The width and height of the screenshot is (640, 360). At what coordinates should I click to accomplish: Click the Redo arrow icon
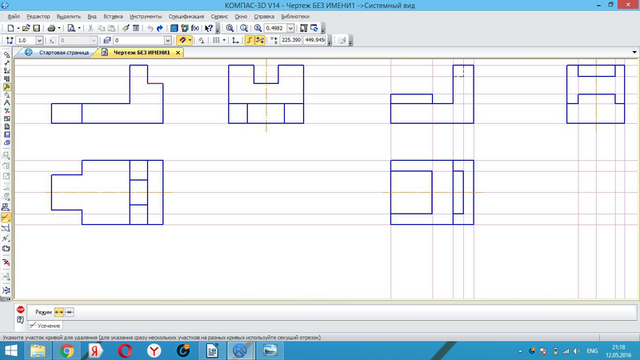pyautogui.click(x=160, y=28)
